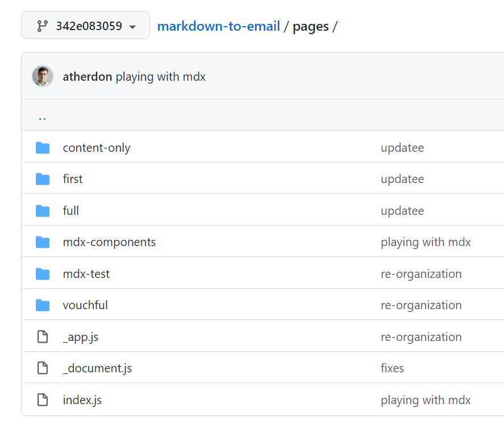
Task: Open the first folder
Action: pyautogui.click(x=73, y=178)
